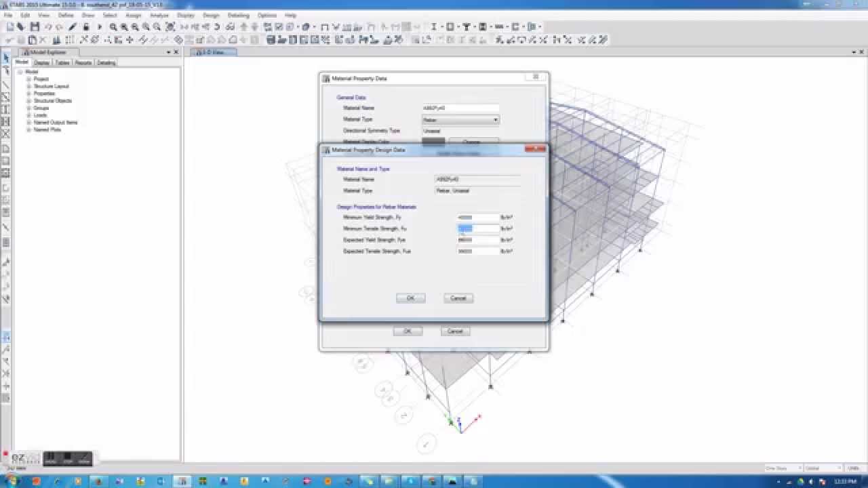Select the Rubber Band Zoom tool
This screenshot has width=868, height=488.
click(113, 27)
